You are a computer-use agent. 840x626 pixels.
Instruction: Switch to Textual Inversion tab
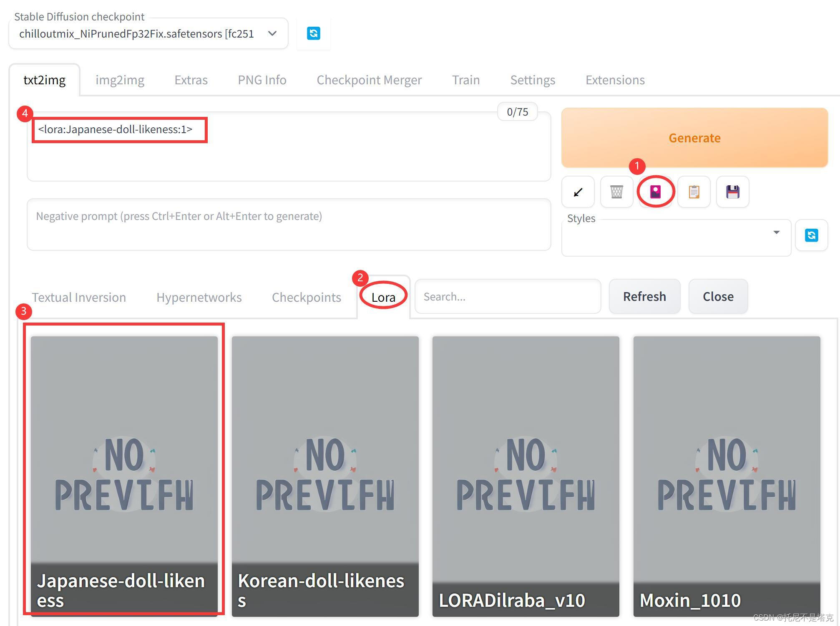pos(79,297)
